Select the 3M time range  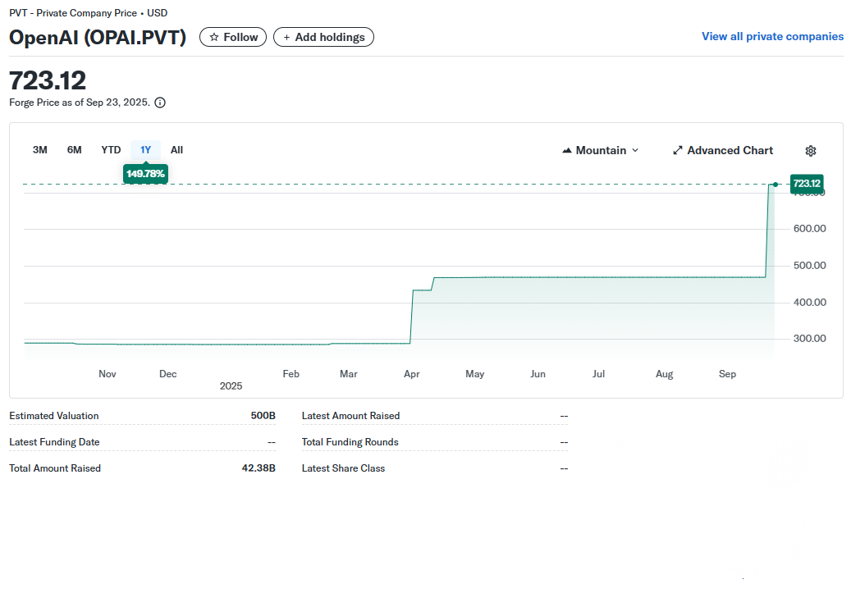click(x=39, y=150)
